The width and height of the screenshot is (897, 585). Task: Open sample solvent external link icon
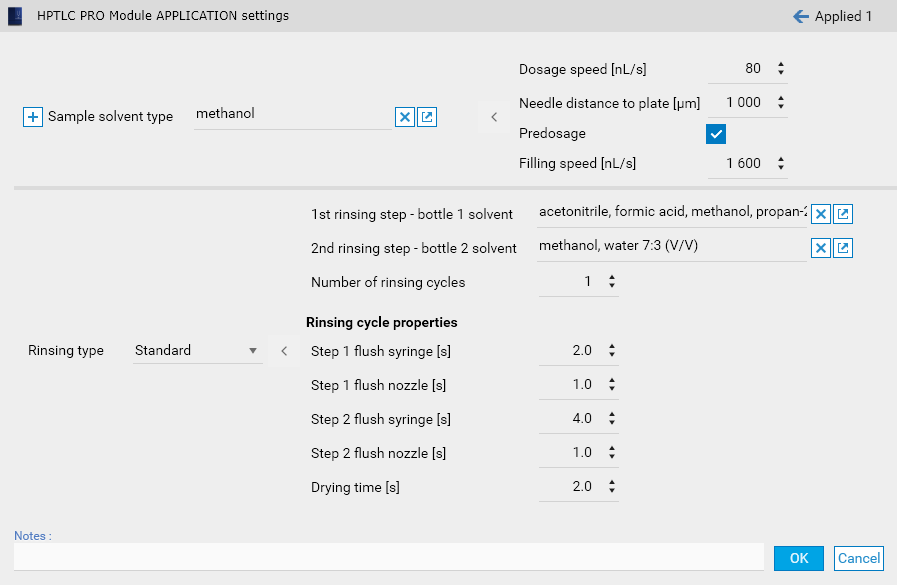[x=427, y=117]
